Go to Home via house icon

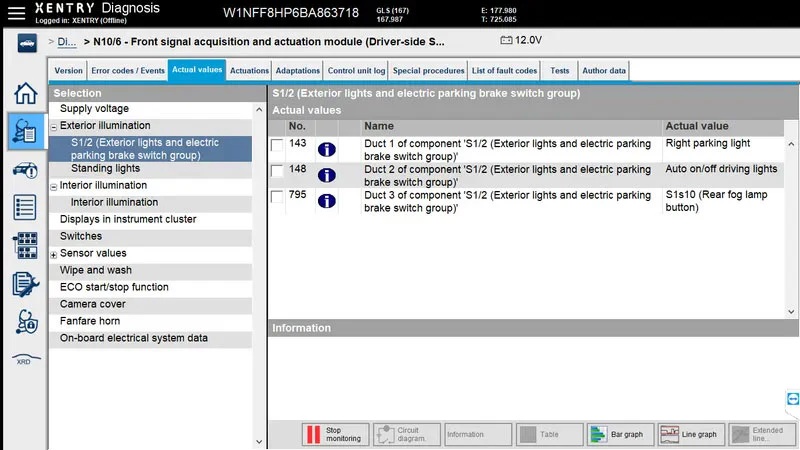click(x=25, y=93)
